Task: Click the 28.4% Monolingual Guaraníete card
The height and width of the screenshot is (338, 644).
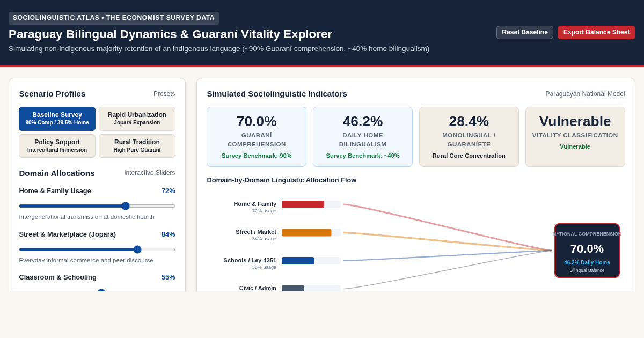Action: [469, 137]
